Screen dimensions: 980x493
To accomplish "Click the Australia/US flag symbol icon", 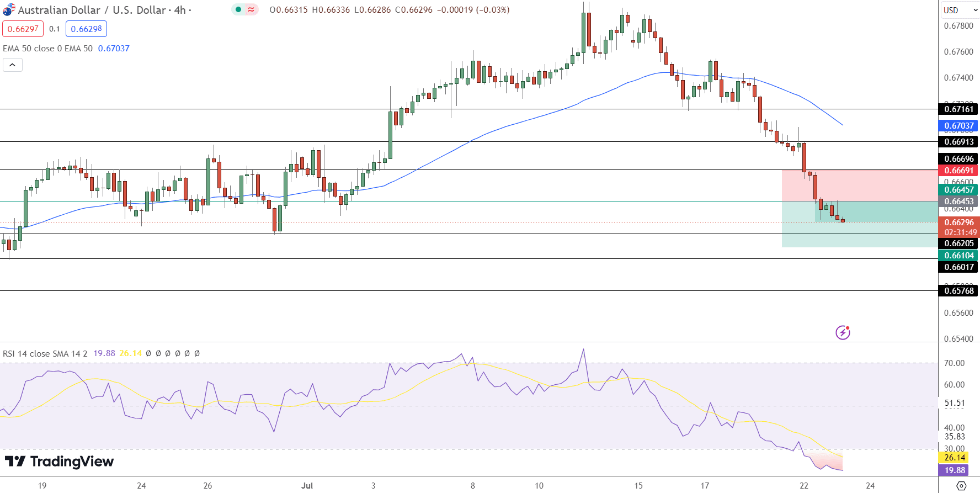I will [9, 9].
